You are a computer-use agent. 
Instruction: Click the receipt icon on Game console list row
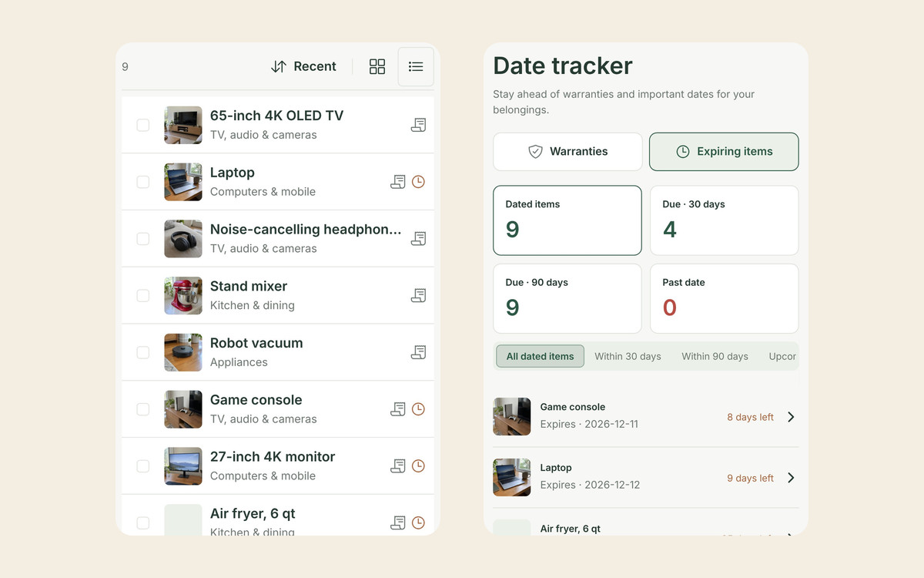(398, 409)
